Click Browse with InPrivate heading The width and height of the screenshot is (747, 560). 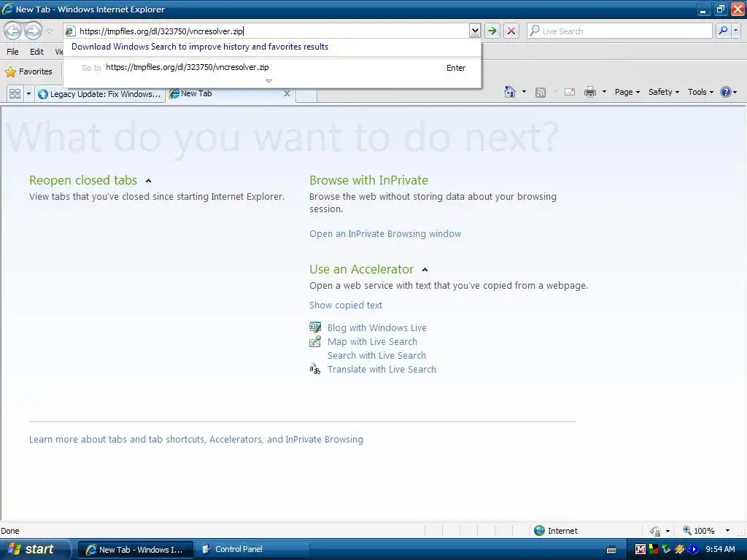[x=368, y=180]
